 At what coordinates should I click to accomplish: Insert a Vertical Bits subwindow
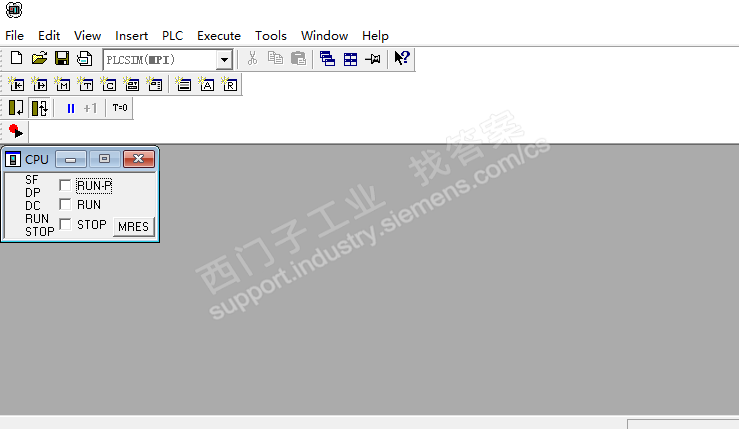(x=155, y=84)
